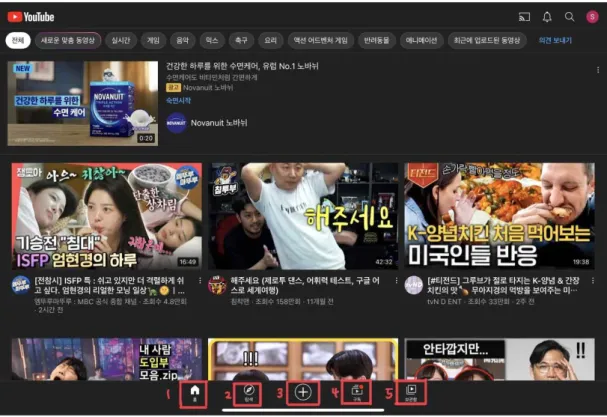Open the notifications bell
Screen dimensions: 607x417
coord(547,17)
